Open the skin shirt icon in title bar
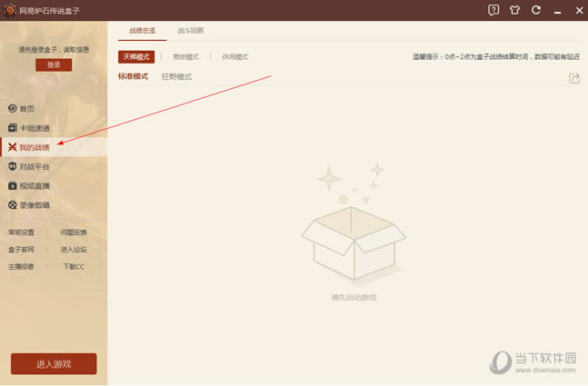The height and width of the screenshot is (386, 588). [514, 10]
